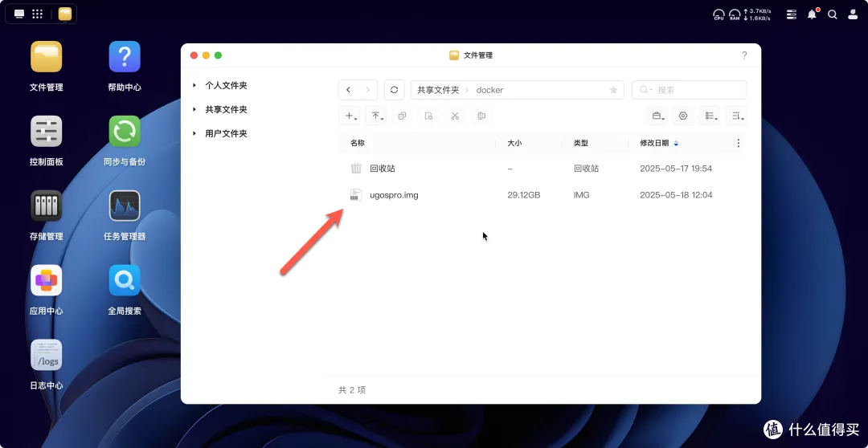Select the ugospro.img file row

point(394,195)
